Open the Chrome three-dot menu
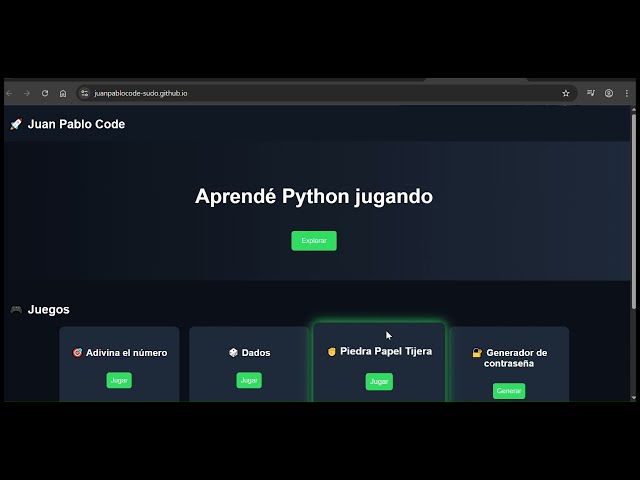 pos(627,93)
